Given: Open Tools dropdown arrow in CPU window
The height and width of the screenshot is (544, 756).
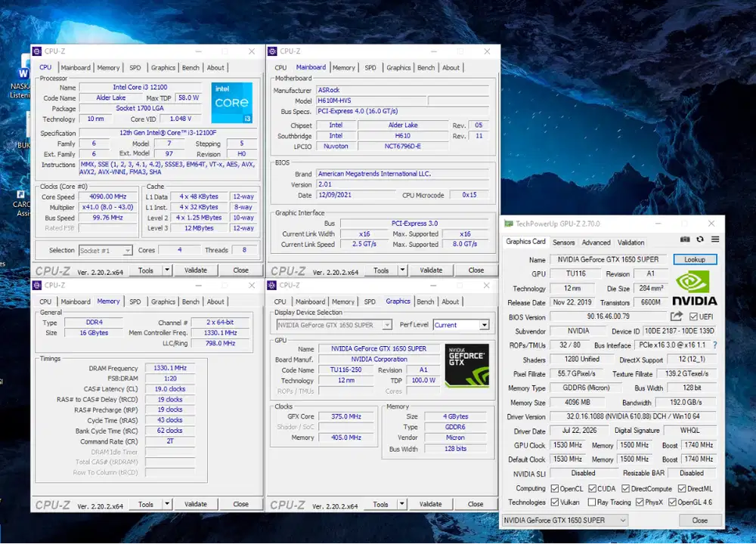Looking at the screenshot, I should 167,270.
